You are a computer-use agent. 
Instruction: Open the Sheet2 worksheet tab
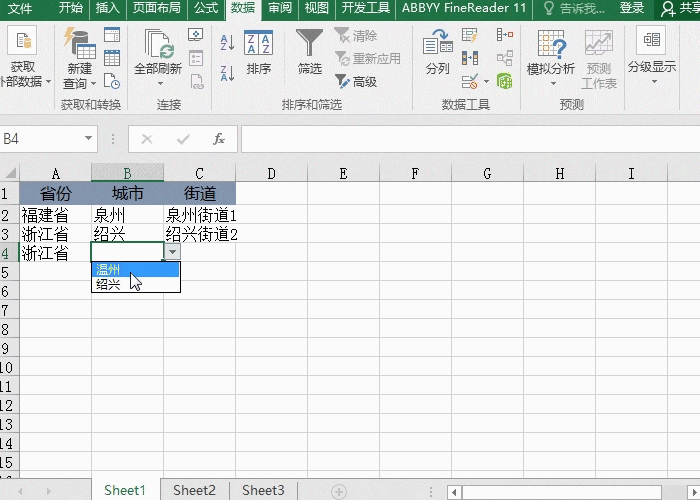tap(194, 490)
